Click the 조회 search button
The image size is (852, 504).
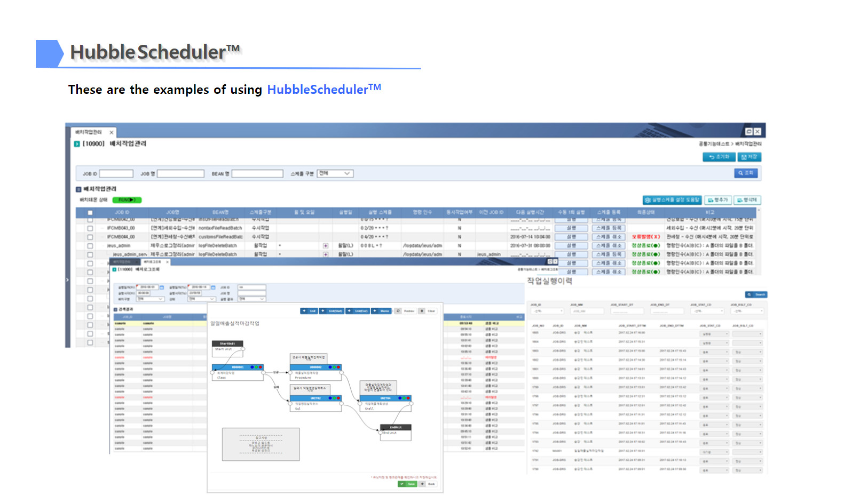click(745, 173)
